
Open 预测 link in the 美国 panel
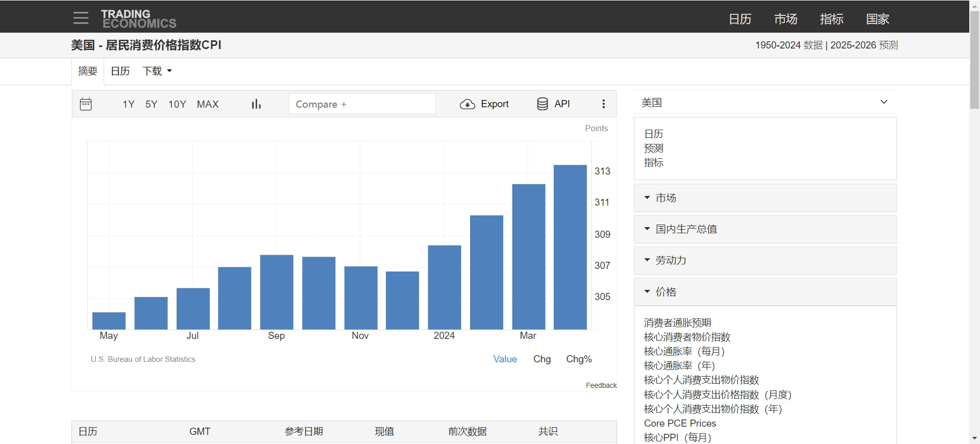tap(653, 148)
